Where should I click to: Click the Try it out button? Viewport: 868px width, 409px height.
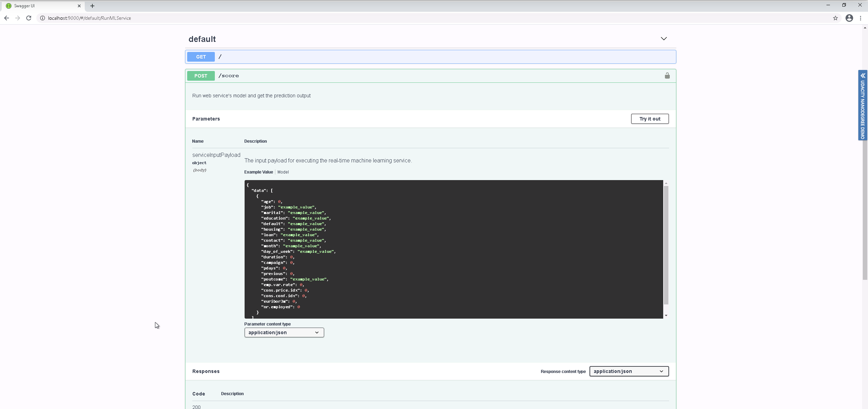pyautogui.click(x=649, y=119)
